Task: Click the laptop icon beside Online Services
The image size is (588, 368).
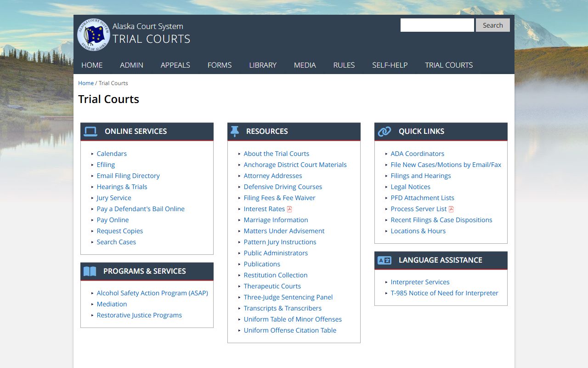Action: click(x=90, y=132)
